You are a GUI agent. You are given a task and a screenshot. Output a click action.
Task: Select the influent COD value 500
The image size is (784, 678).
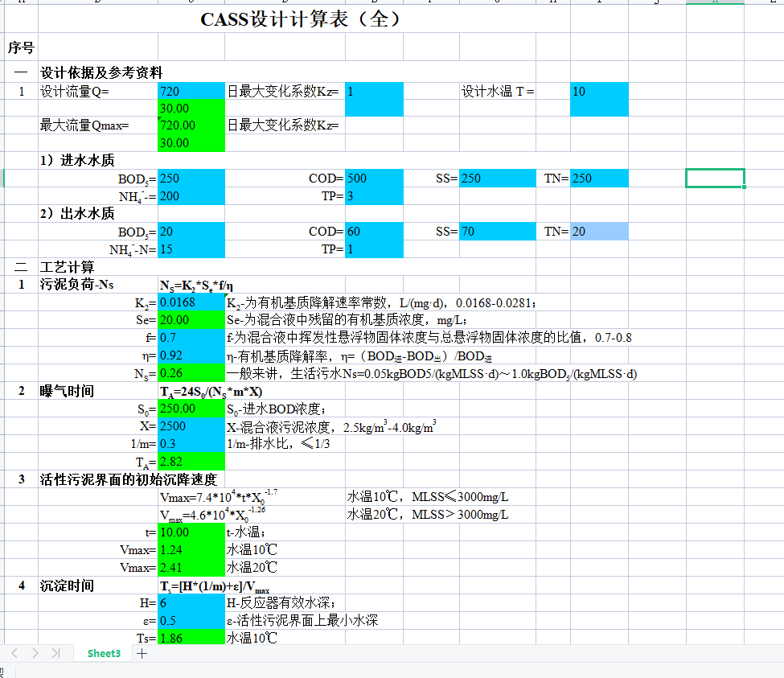coord(374,179)
